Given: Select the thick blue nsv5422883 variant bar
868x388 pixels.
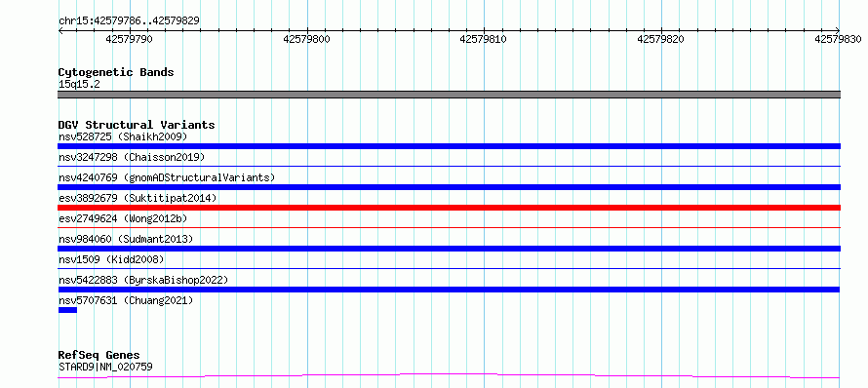Looking at the screenshot, I should tap(449, 290).
